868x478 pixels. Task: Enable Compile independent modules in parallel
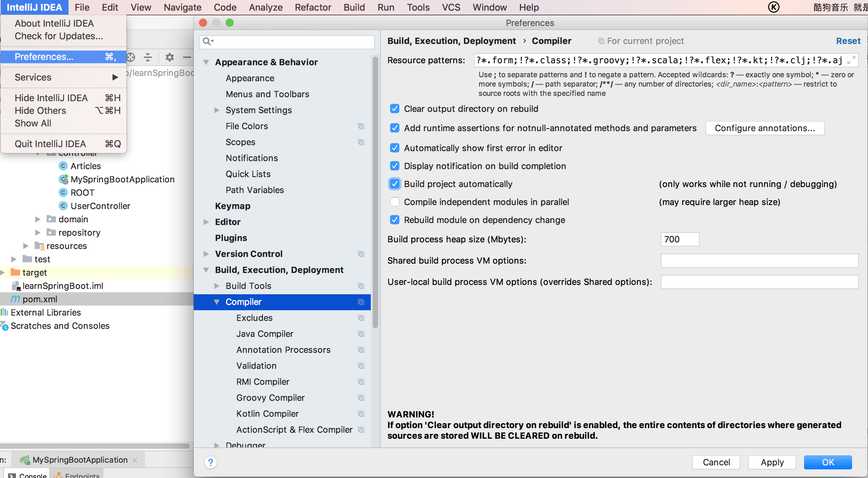[395, 202]
